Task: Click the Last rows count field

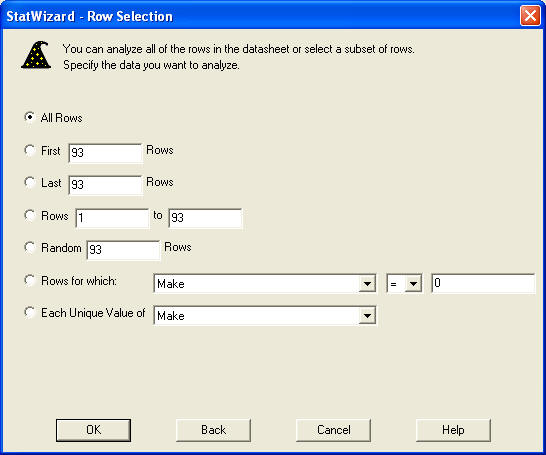Action: pyautogui.click(x=106, y=185)
